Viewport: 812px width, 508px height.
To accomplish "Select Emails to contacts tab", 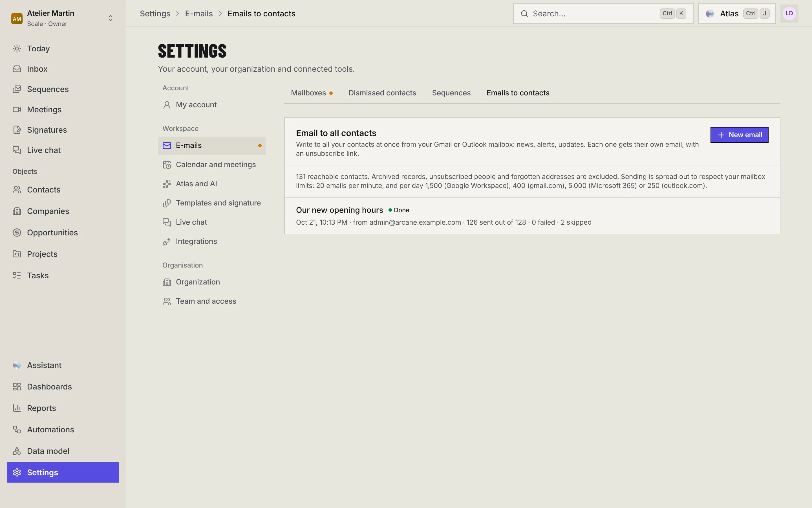I will [x=518, y=93].
